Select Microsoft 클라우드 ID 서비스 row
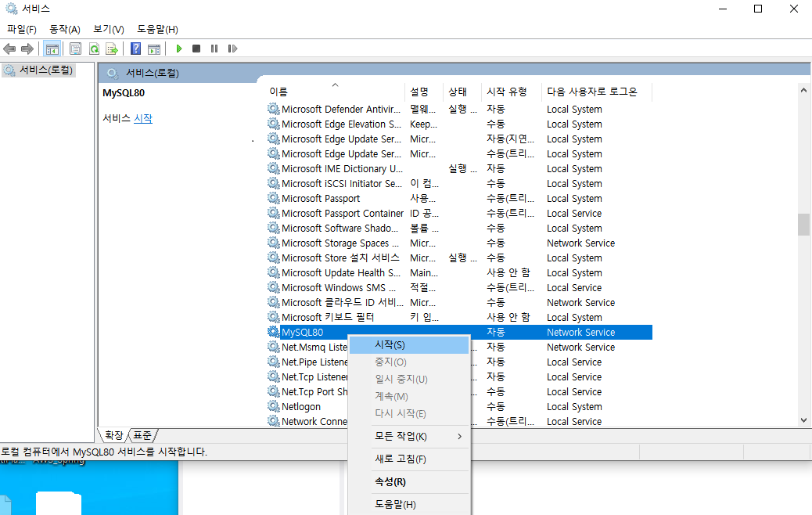The width and height of the screenshot is (812, 515). 459,302
